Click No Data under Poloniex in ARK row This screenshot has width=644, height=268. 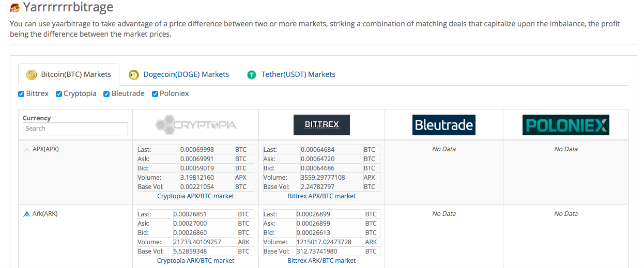pyautogui.click(x=566, y=214)
